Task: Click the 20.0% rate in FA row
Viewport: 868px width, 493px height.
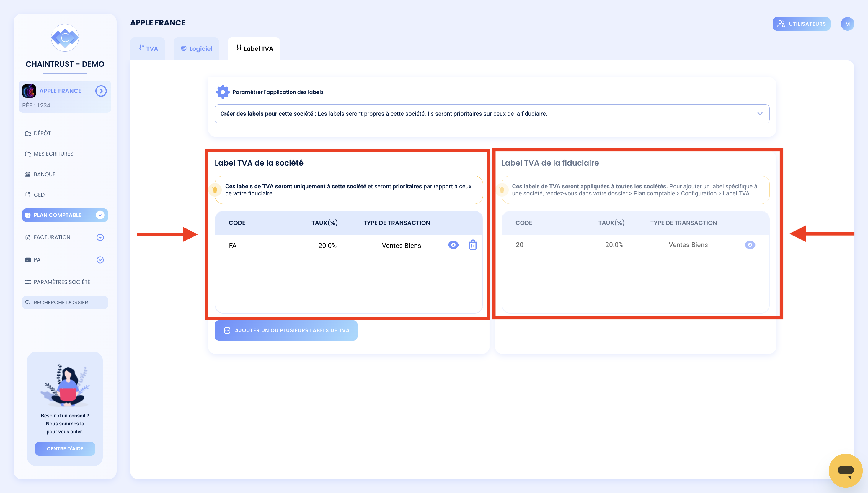Action: point(327,246)
